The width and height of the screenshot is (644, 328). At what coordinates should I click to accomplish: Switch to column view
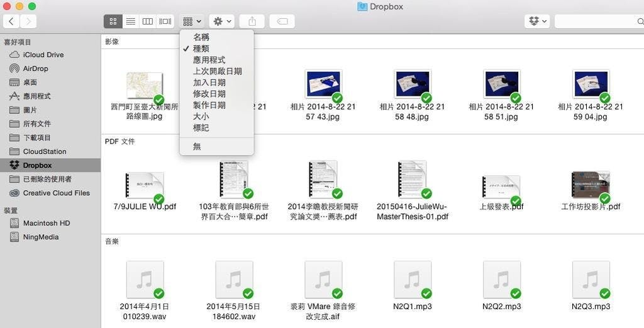point(147,21)
